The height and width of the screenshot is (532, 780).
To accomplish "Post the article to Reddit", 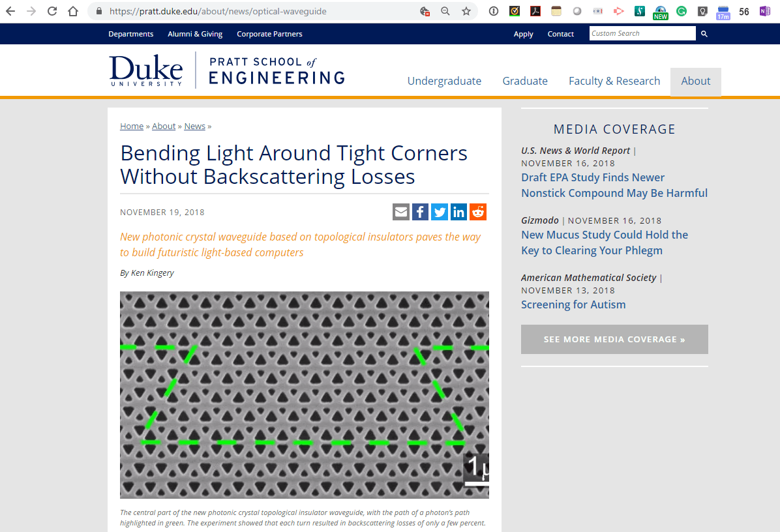I will tap(477, 211).
